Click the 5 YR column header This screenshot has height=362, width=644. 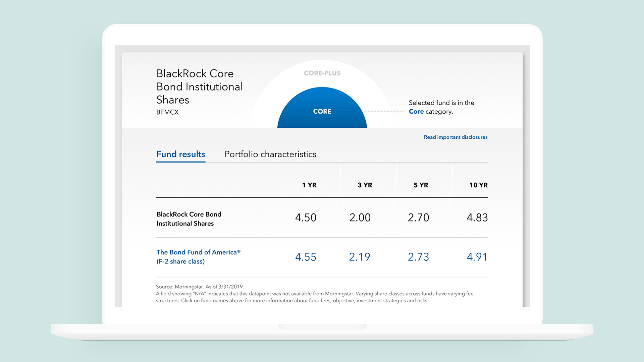pos(421,185)
